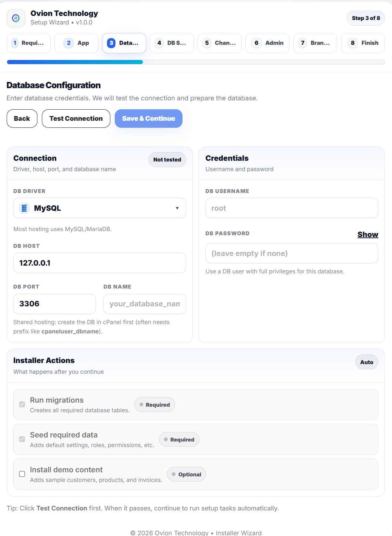
Task: Click the MySQL database icon in DB Driver
Action: pos(24,208)
